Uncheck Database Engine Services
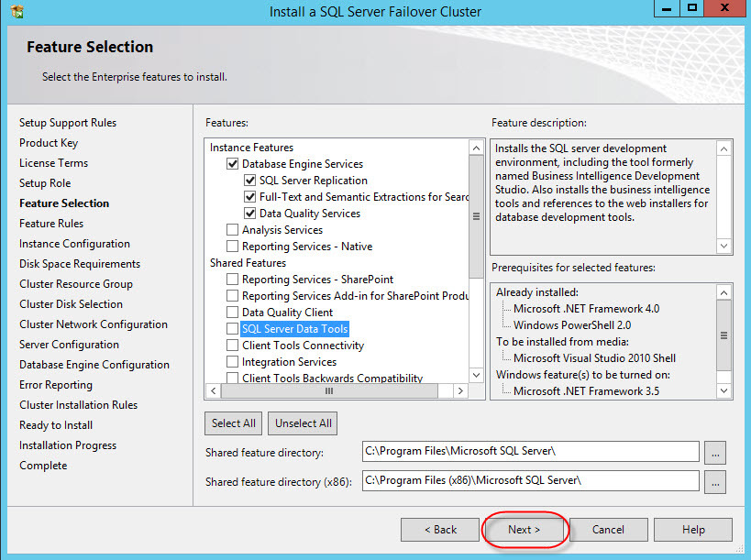751x560 pixels. (233, 164)
